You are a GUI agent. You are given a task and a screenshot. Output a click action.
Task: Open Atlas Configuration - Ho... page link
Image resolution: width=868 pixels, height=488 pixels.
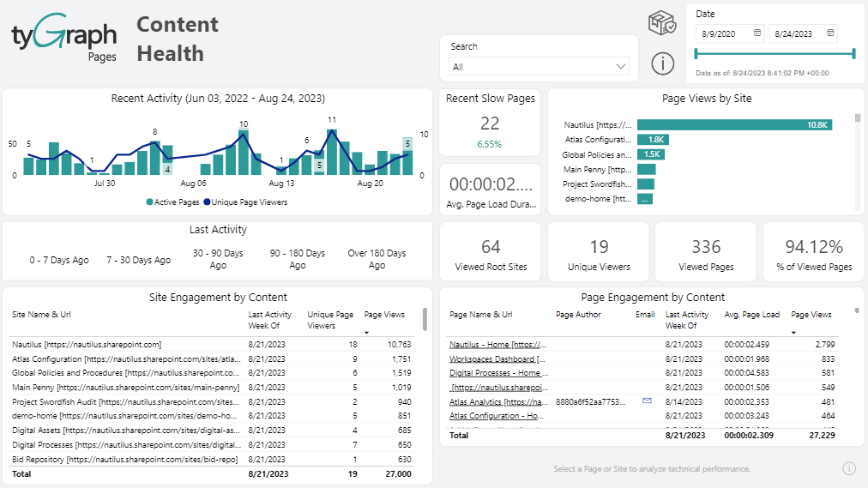click(497, 415)
